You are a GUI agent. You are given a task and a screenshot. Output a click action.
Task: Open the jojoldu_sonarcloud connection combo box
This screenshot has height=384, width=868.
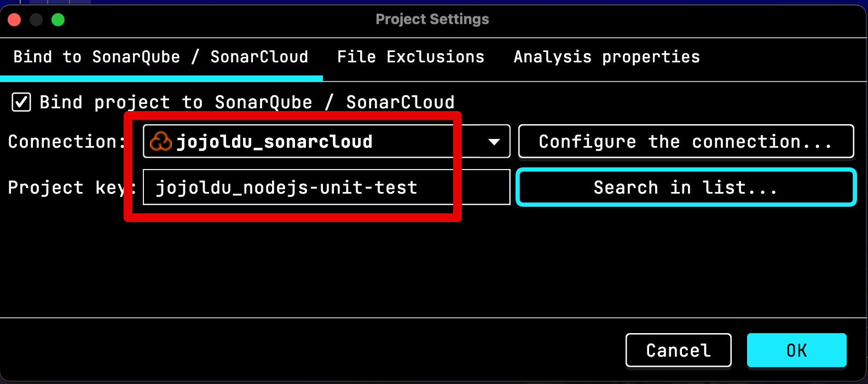click(x=326, y=142)
